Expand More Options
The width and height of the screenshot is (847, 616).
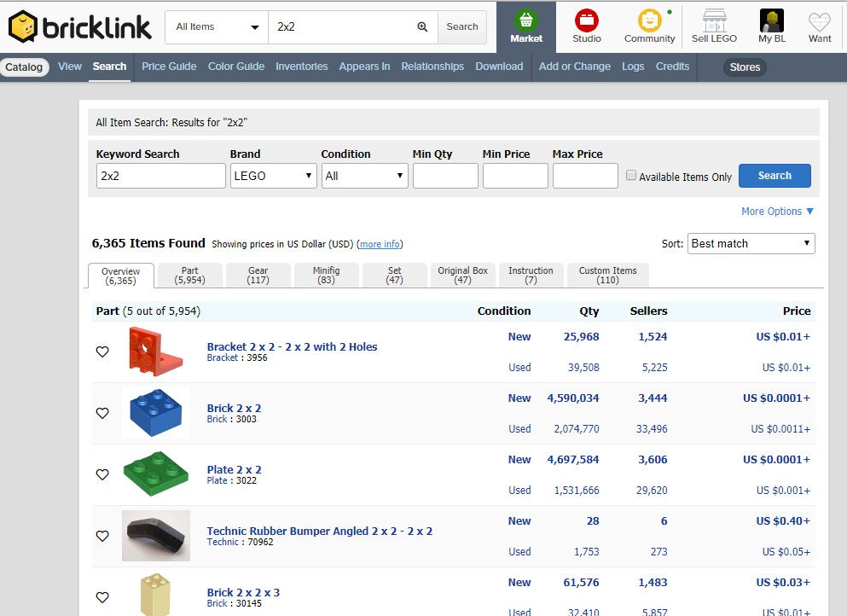click(777, 212)
